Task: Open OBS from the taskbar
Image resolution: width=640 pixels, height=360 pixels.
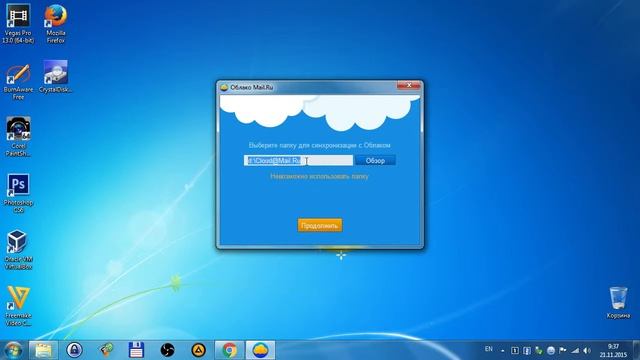Action: (167, 350)
